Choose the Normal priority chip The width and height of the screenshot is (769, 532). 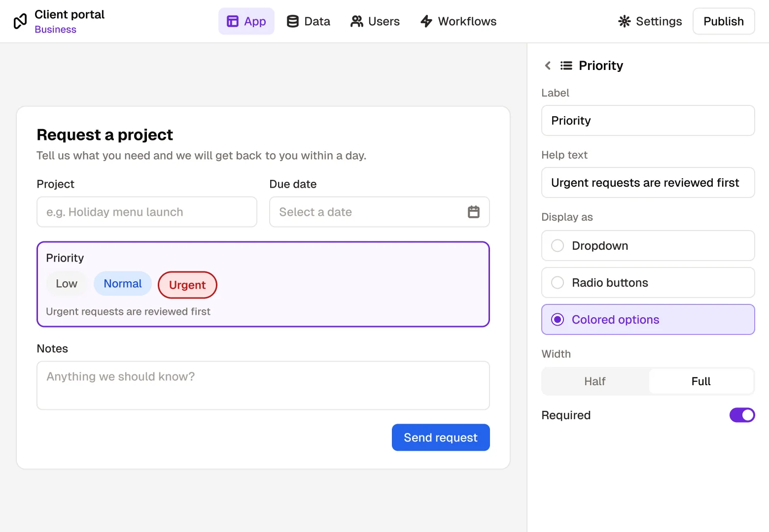[123, 284]
